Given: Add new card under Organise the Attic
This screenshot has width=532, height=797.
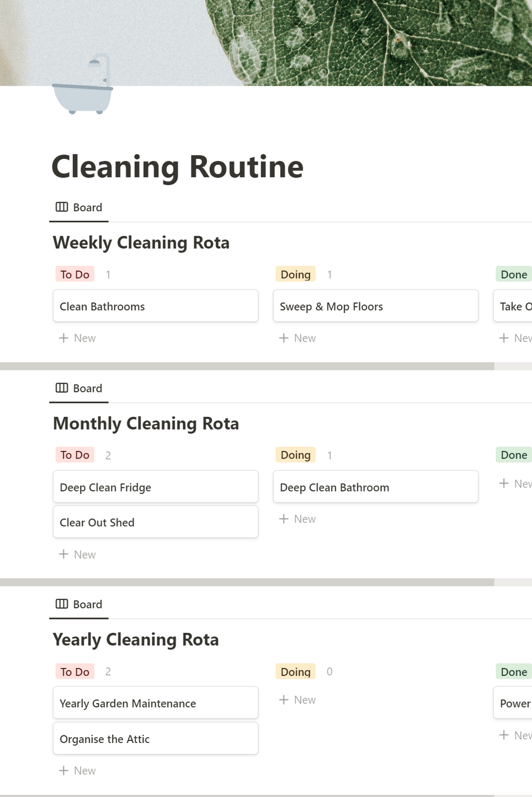Looking at the screenshot, I should (77, 771).
